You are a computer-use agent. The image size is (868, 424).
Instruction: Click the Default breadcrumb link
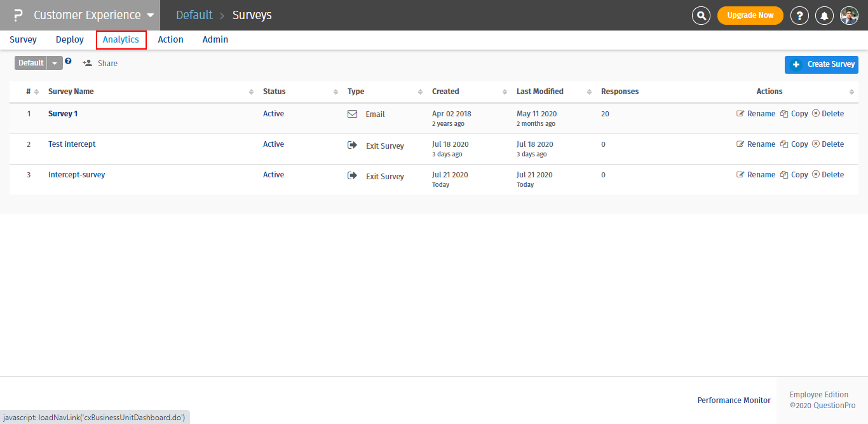194,15
